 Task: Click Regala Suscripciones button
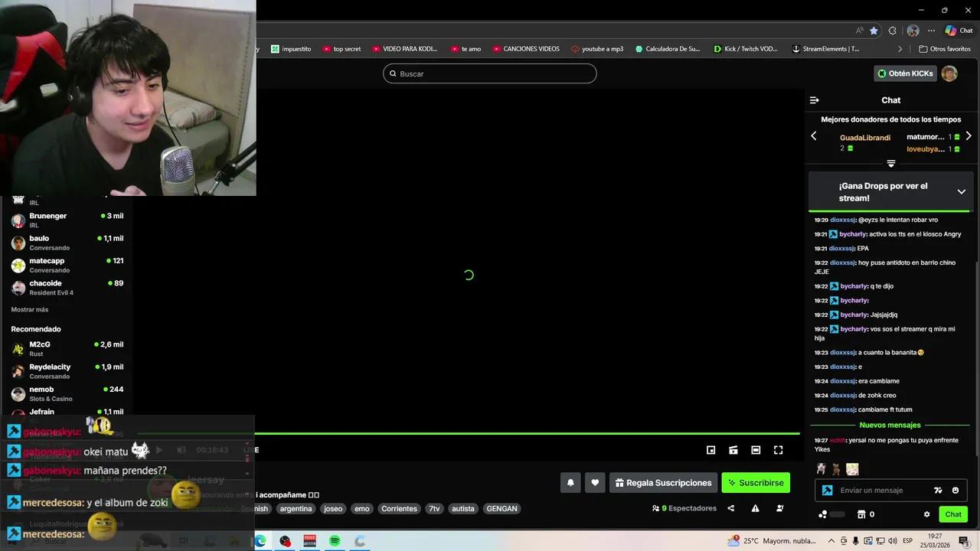click(x=663, y=483)
